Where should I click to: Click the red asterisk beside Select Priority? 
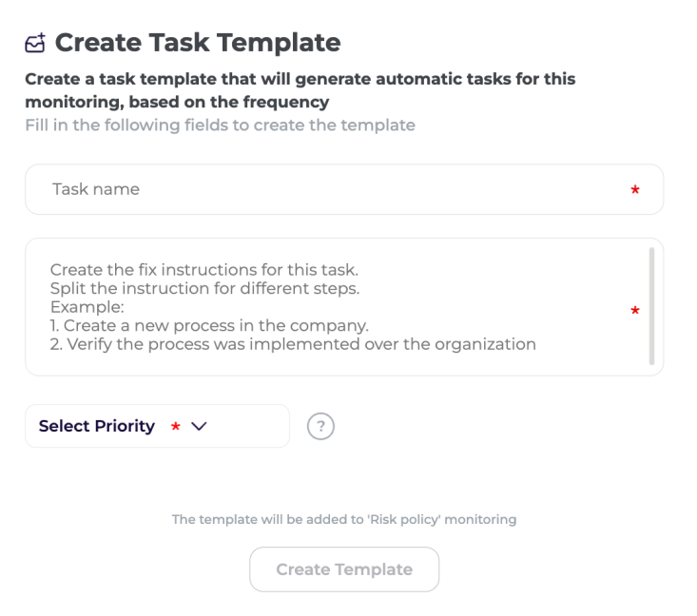(x=175, y=427)
